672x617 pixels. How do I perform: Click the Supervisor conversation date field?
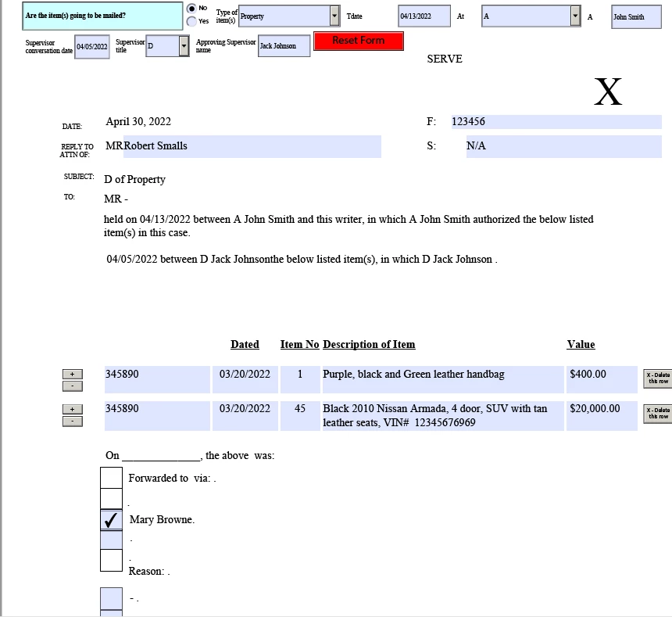pyautogui.click(x=91, y=47)
